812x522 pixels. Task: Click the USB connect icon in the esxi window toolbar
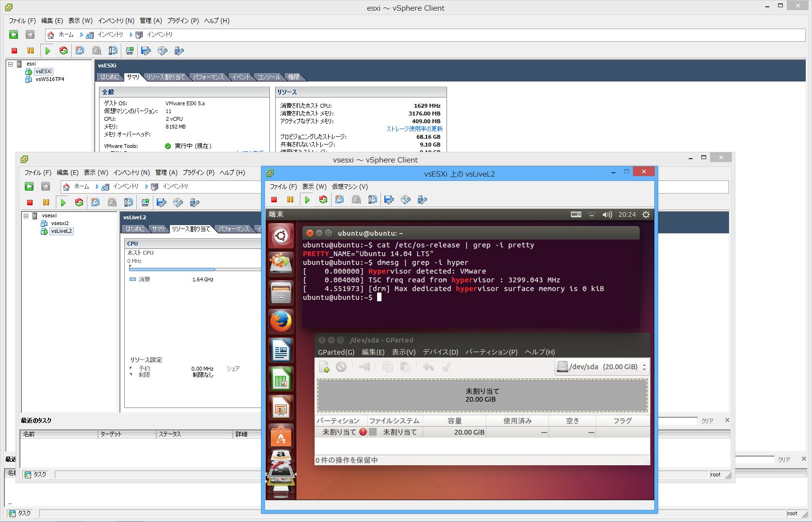[179, 50]
